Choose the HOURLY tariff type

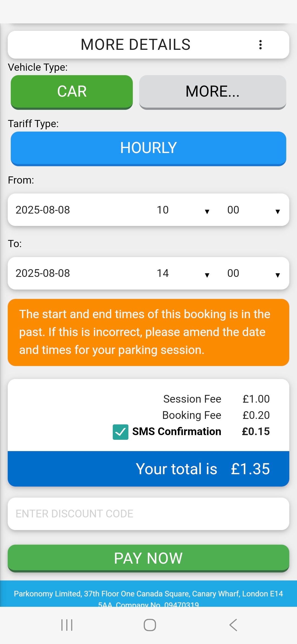coord(148,148)
